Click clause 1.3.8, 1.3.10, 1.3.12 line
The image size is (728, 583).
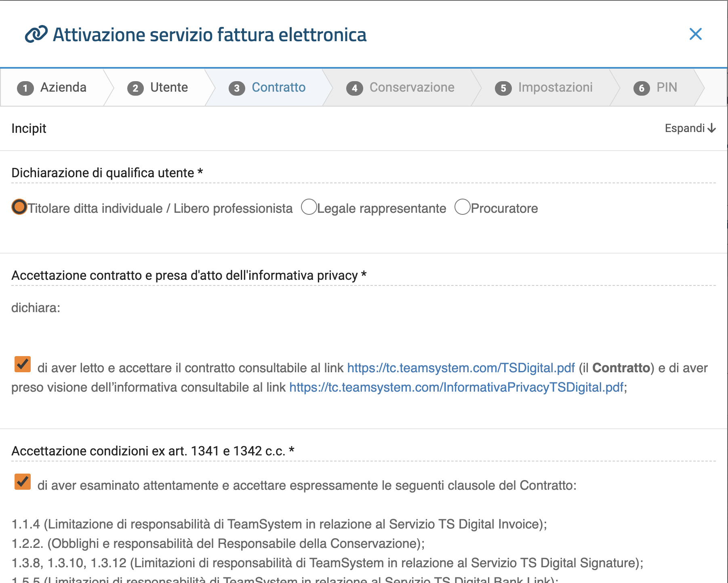point(327,563)
